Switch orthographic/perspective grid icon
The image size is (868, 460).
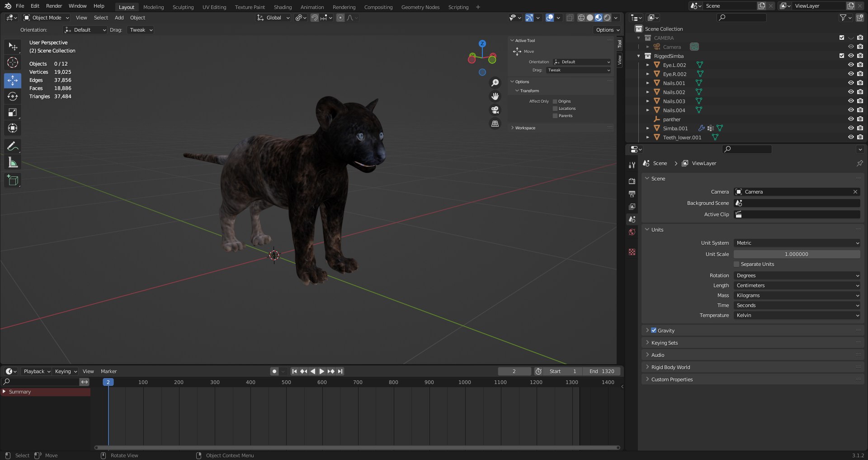[495, 123]
